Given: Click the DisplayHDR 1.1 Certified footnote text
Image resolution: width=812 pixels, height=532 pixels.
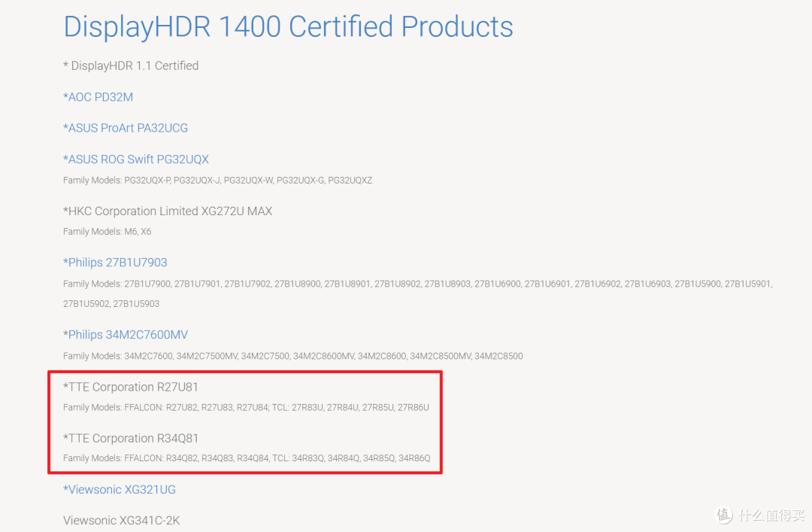Looking at the screenshot, I should point(131,65).
